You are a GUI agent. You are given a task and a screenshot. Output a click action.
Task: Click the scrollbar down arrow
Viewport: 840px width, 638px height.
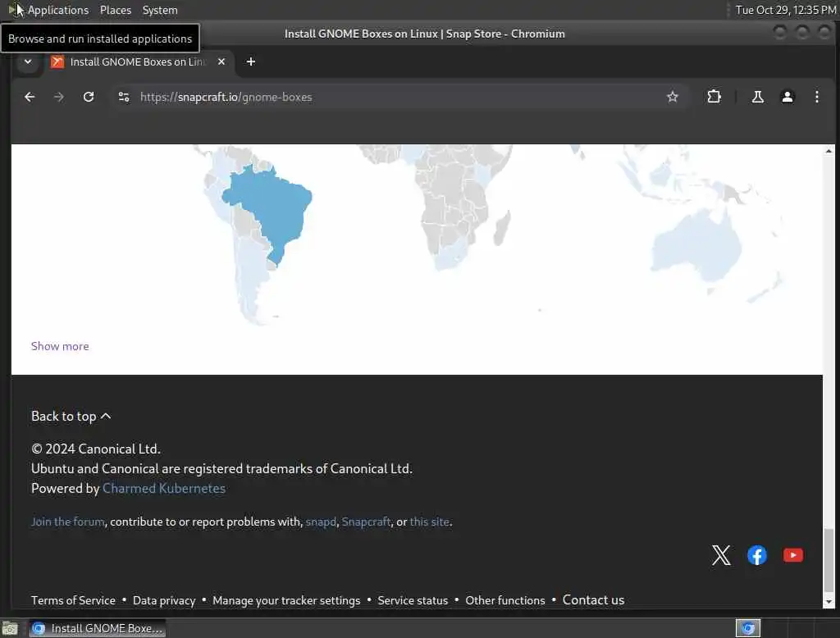(x=829, y=602)
